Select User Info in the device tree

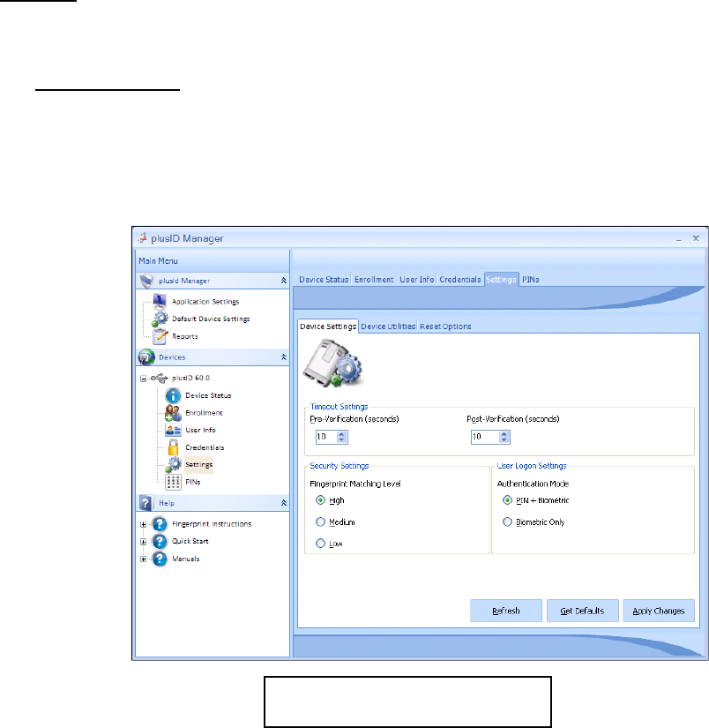pos(200,431)
